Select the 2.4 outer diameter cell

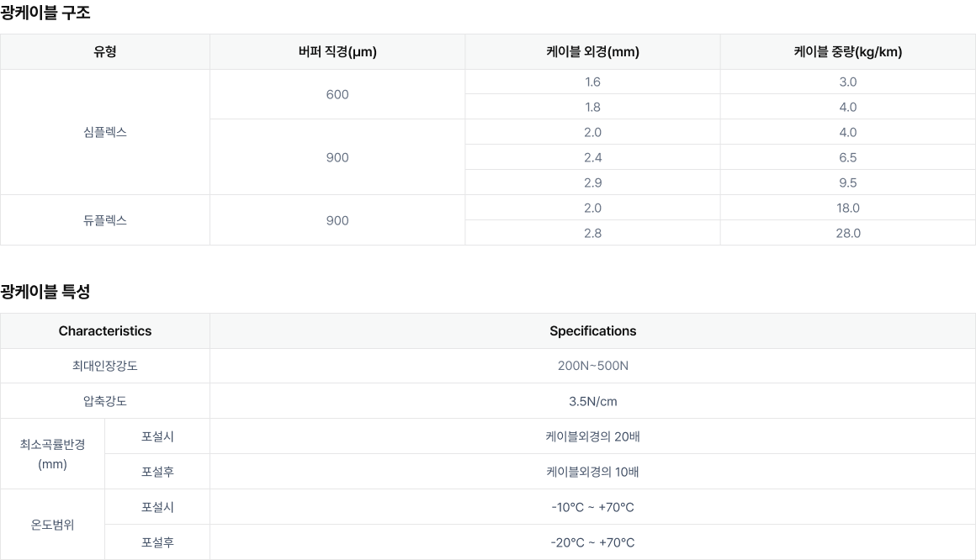coord(592,157)
